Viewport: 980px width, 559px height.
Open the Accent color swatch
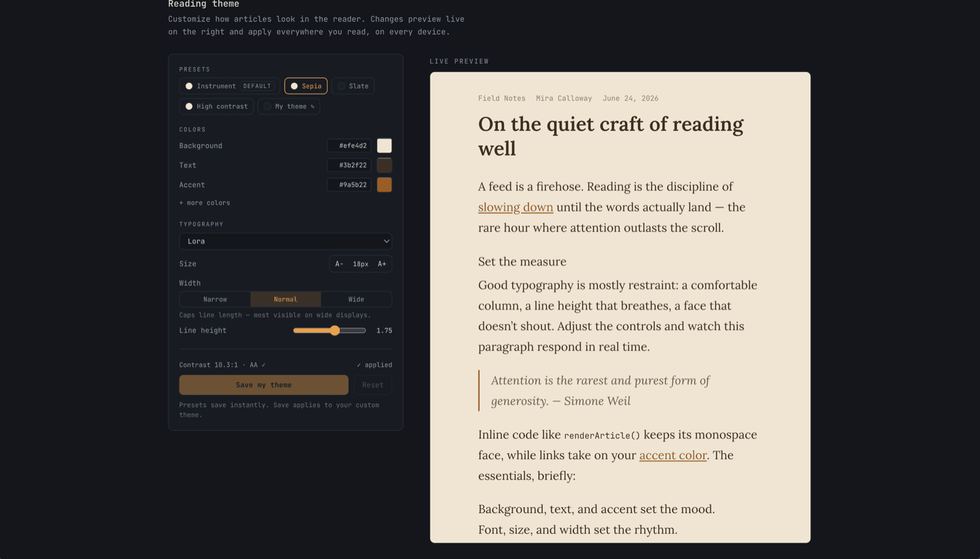(x=384, y=185)
